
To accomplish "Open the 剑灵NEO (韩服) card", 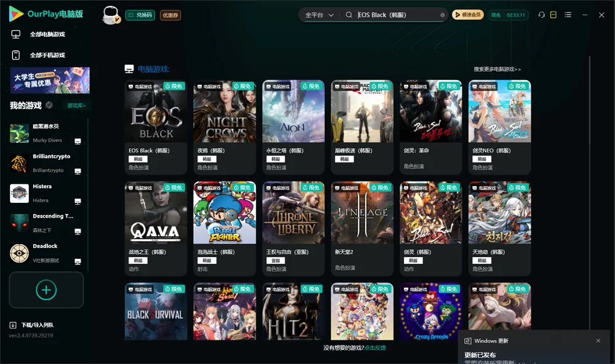I will pyautogui.click(x=499, y=127).
